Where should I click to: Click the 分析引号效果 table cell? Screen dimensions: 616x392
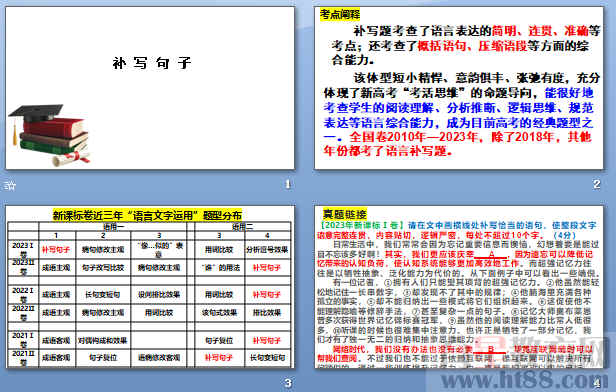click(267, 249)
